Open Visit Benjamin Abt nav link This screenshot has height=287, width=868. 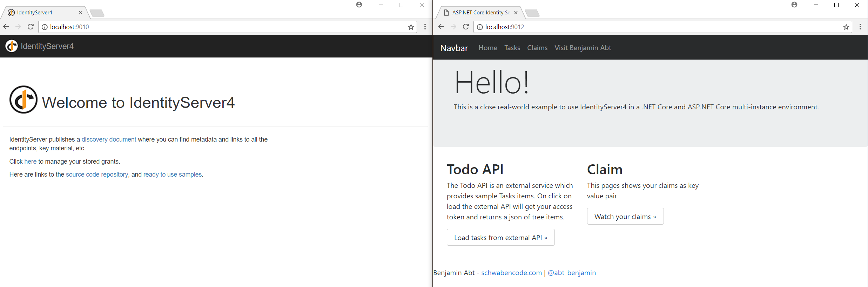[583, 48]
